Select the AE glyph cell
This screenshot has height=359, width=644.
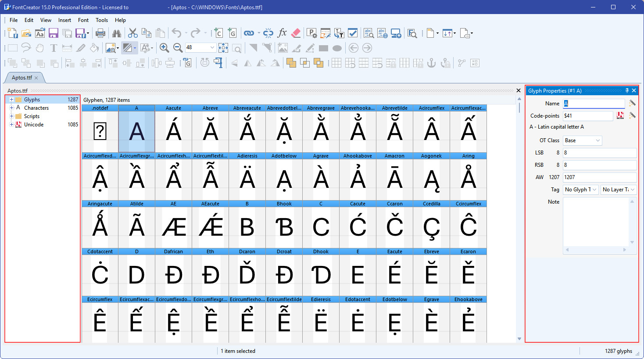click(173, 224)
